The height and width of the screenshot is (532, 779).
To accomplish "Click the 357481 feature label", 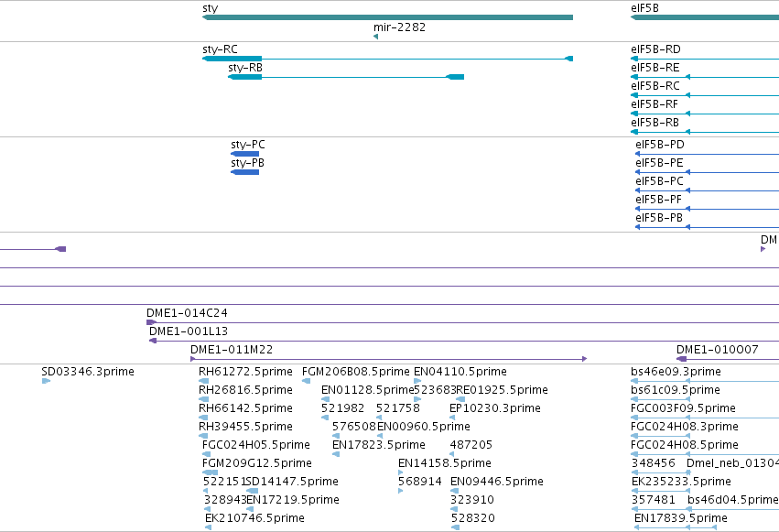I will (654, 500).
